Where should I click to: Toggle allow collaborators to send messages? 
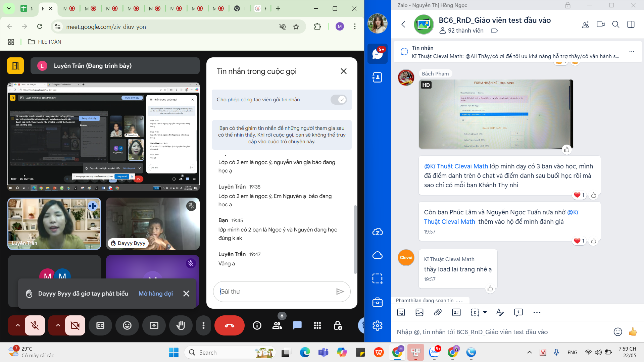pyautogui.click(x=339, y=100)
